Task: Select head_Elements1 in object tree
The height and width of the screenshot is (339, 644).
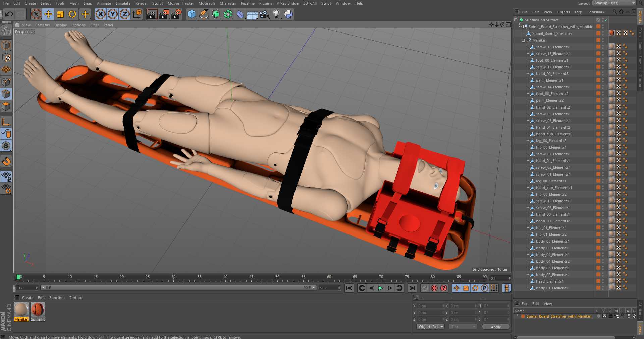Action: point(549,281)
